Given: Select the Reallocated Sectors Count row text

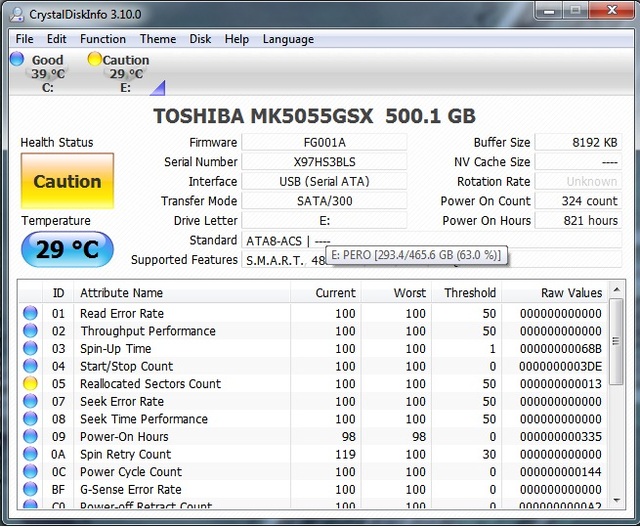Looking at the screenshot, I should pyautogui.click(x=150, y=384).
